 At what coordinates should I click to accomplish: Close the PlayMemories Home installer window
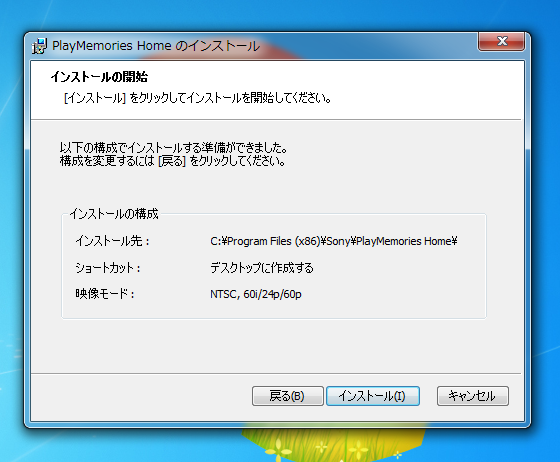point(501,41)
